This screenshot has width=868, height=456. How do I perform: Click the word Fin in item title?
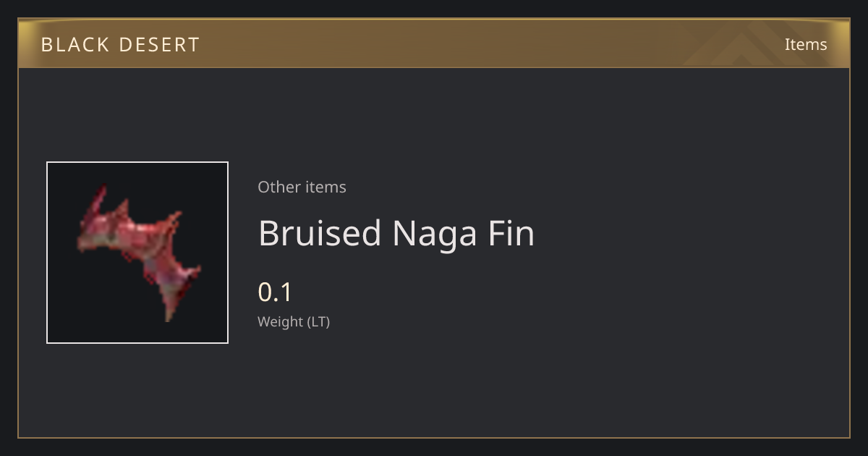tap(512, 233)
